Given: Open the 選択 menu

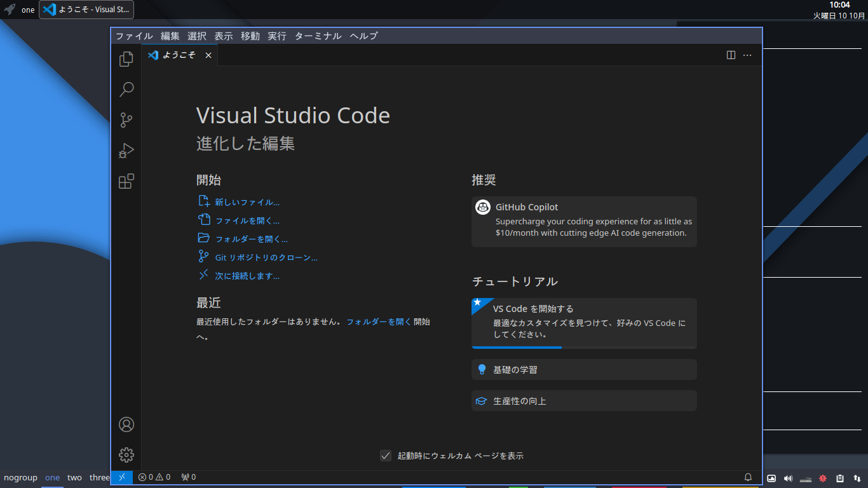Looking at the screenshot, I should point(197,36).
